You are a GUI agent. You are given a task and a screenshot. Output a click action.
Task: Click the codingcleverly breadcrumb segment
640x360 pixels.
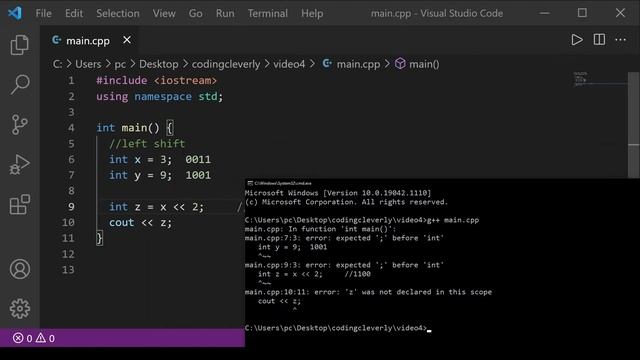[x=226, y=64]
